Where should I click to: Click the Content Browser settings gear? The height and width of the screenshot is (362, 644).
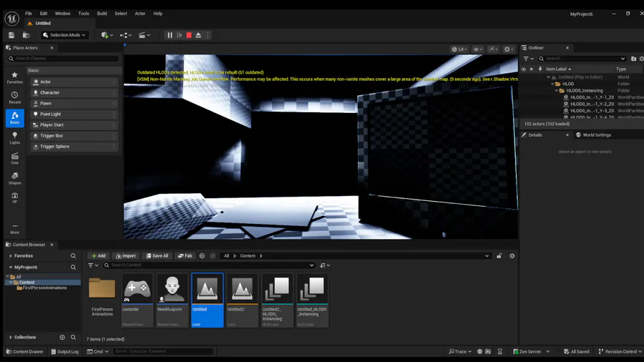(x=512, y=255)
